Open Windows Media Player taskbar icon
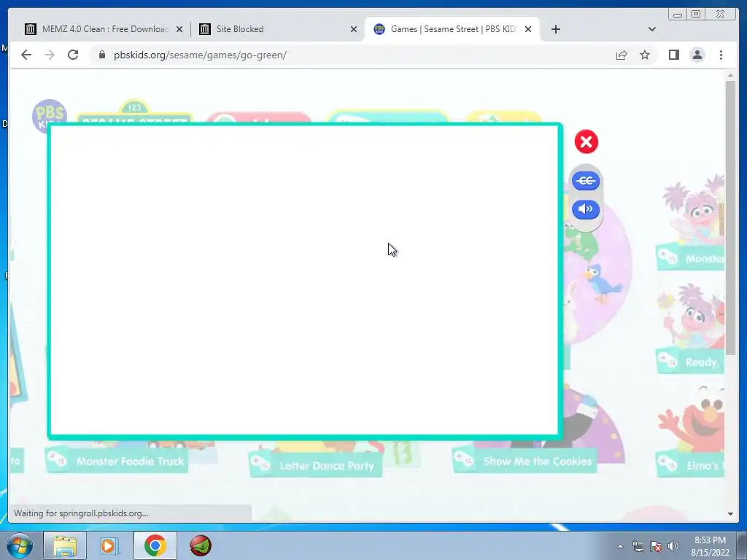This screenshot has width=747, height=560. pos(109,545)
